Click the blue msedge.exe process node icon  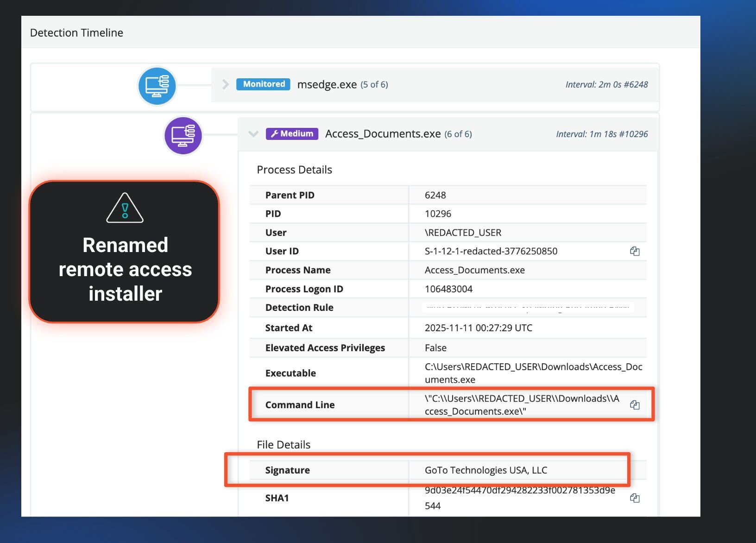coord(157,86)
